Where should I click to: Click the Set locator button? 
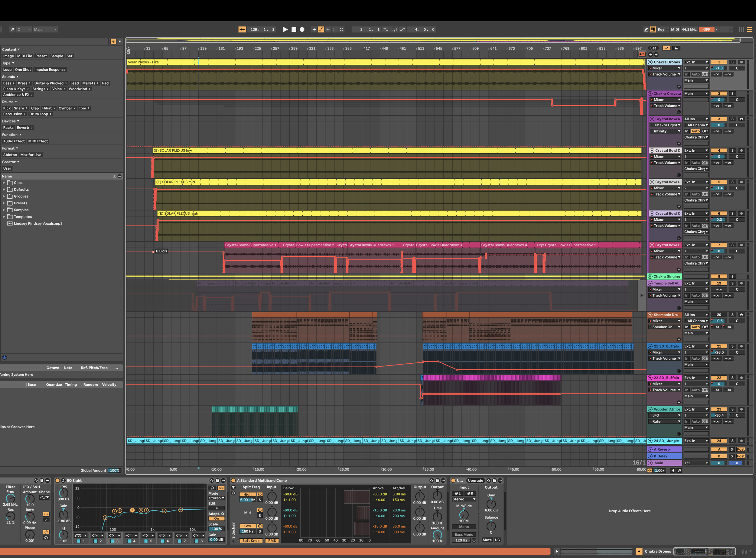[x=653, y=48]
